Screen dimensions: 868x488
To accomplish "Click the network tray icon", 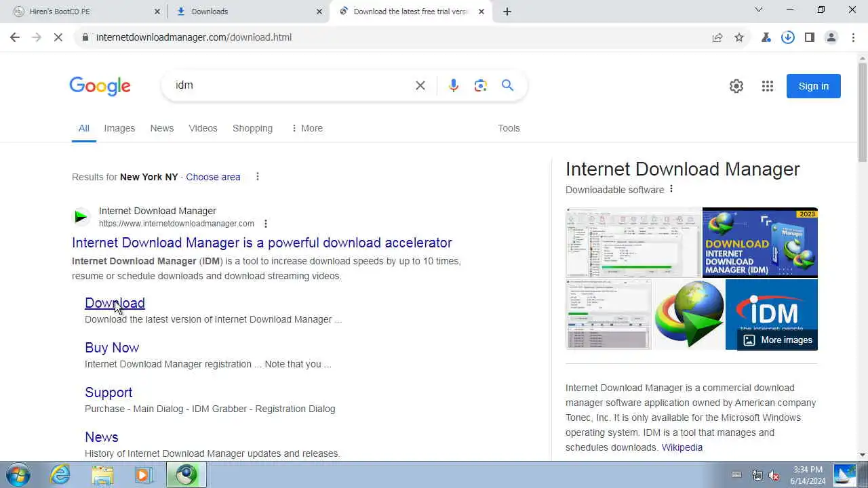I will [x=757, y=475].
